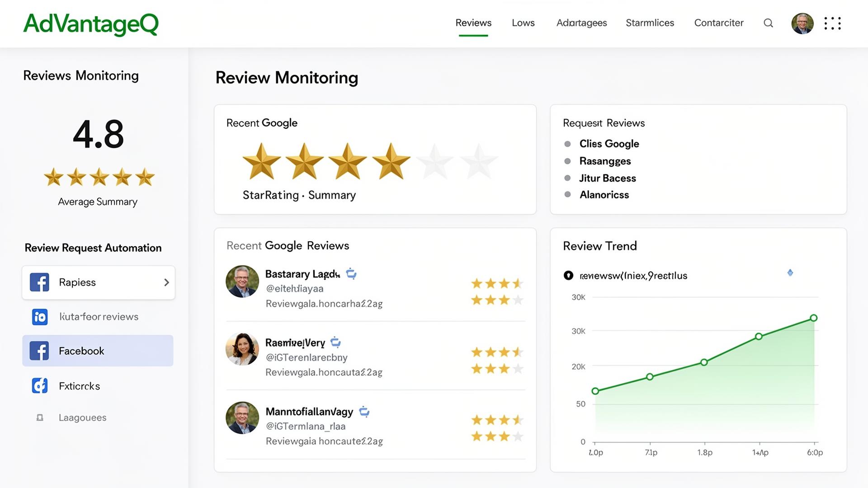Toggle the reviews legend marker in chart
Image resolution: width=868 pixels, height=488 pixels.
pyautogui.click(x=568, y=275)
